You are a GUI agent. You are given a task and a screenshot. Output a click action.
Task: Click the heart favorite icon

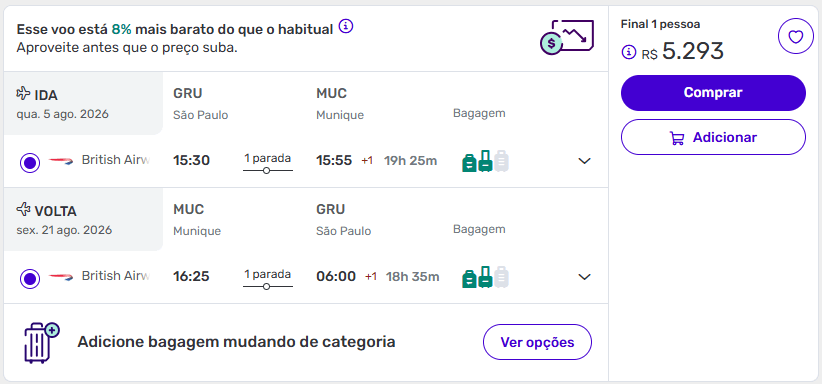pos(796,36)
